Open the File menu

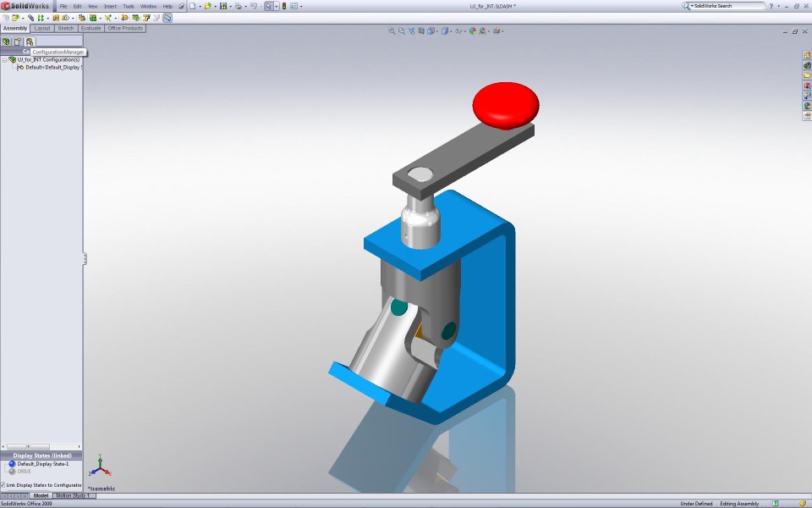tap(63, 6)
